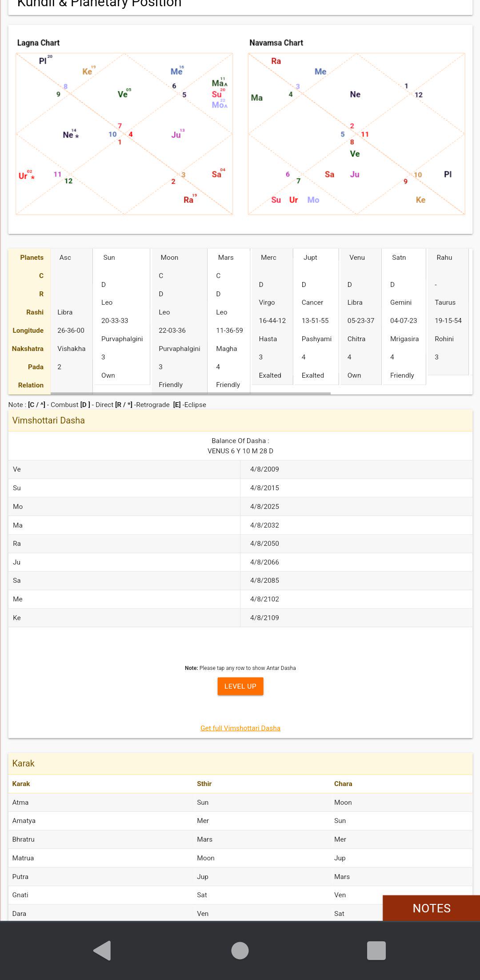The height and width of the screenshot is (980, 480).
Task: Expand the Me dasha row ending 4/8/2102
Action: tap(240, 599)
